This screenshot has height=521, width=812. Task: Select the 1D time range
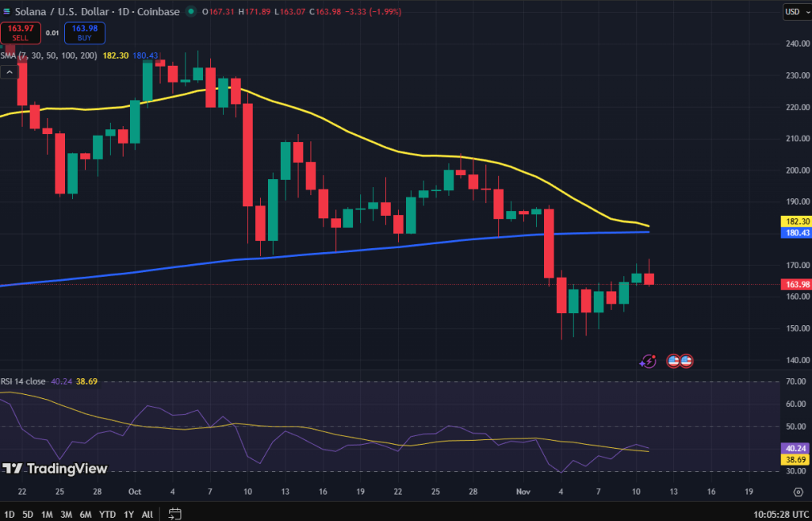point(10,514)
